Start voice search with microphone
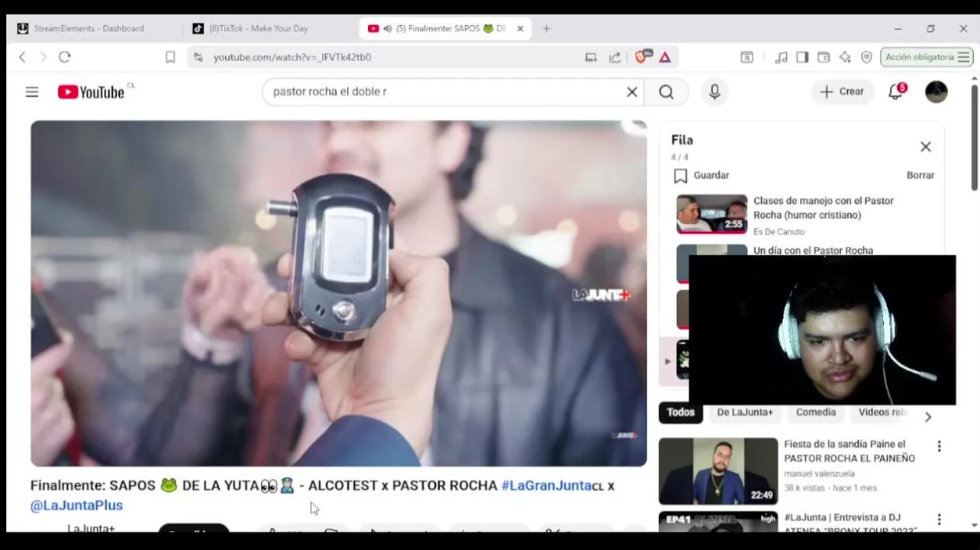 [714, 92]
